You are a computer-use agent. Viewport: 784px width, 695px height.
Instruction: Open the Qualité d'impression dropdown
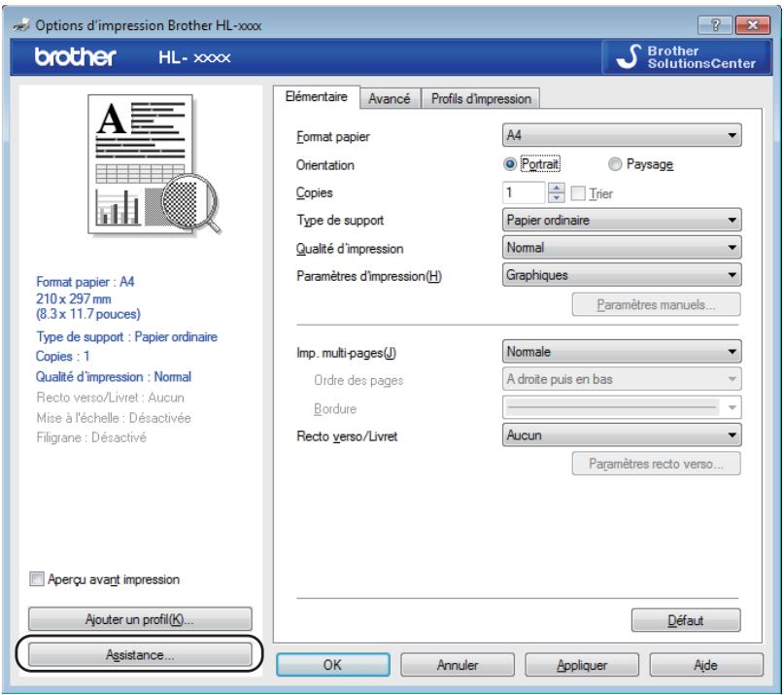[622, 248]
